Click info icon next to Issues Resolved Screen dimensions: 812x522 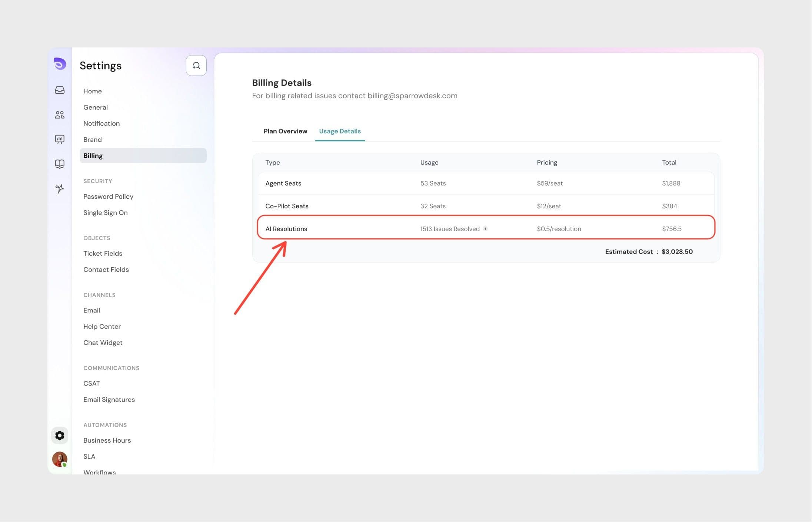pyautogui.click(x=485, y=229)
